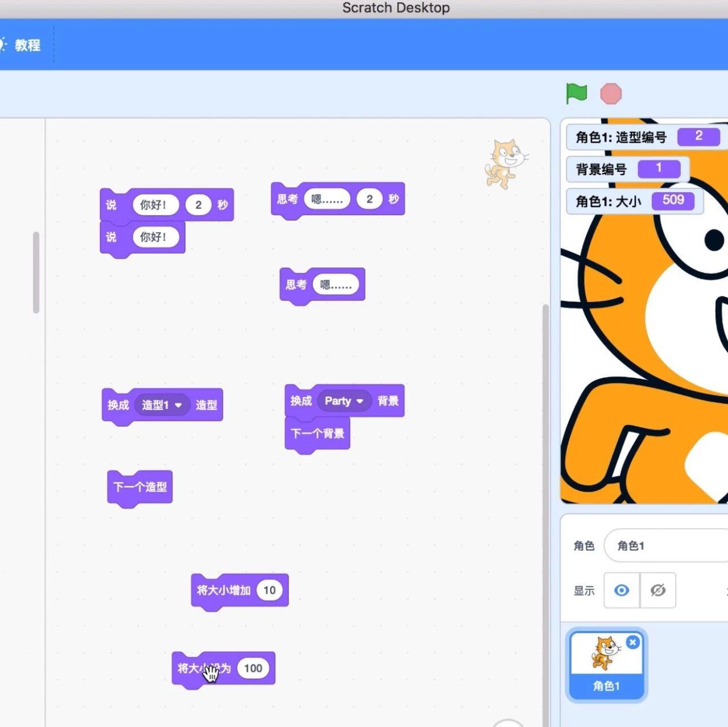This screenshot has width=728, height=727.
Task: Click the 教程 lightbulb icon
Action: (3, 44)
